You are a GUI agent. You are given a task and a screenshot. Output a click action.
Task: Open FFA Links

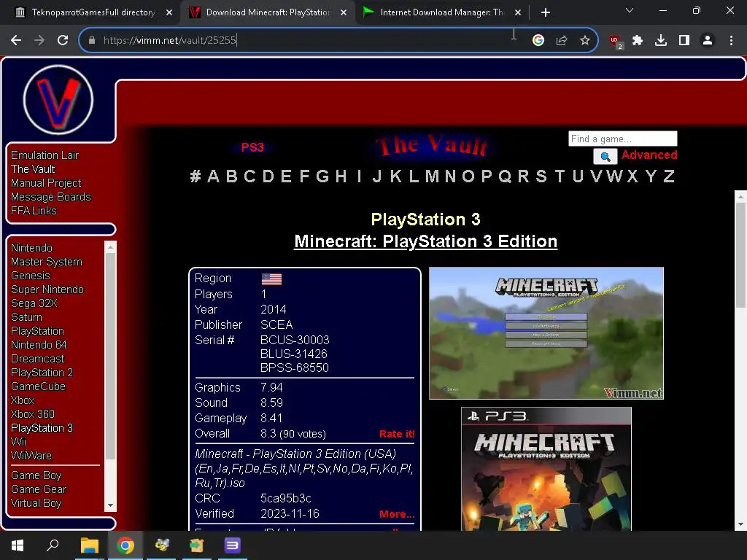pos(34,211)
